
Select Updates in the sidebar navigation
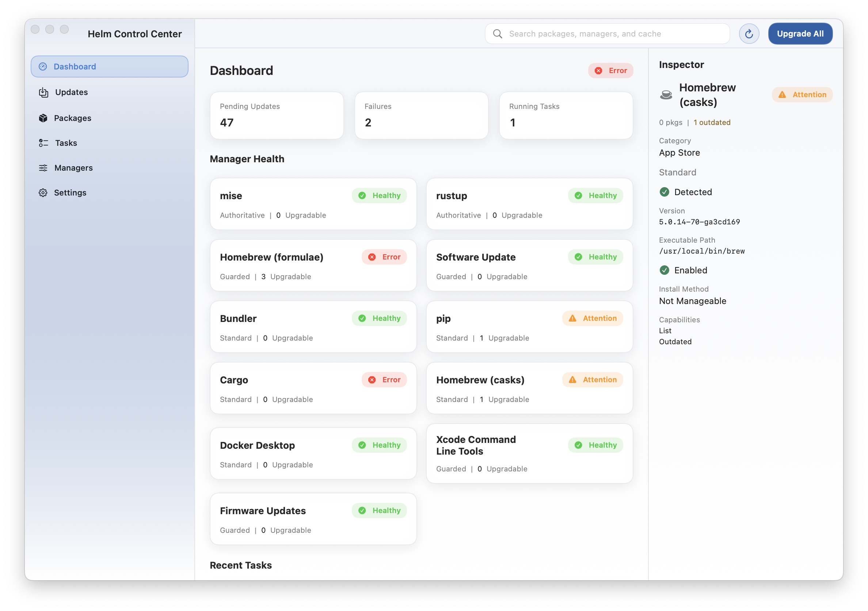click(71, 92)
